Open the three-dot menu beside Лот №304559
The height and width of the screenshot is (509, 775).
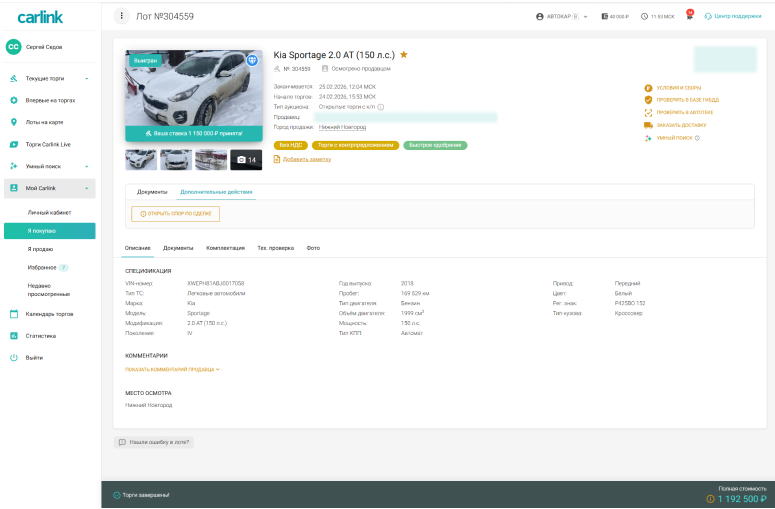click(x=122, y=16)
